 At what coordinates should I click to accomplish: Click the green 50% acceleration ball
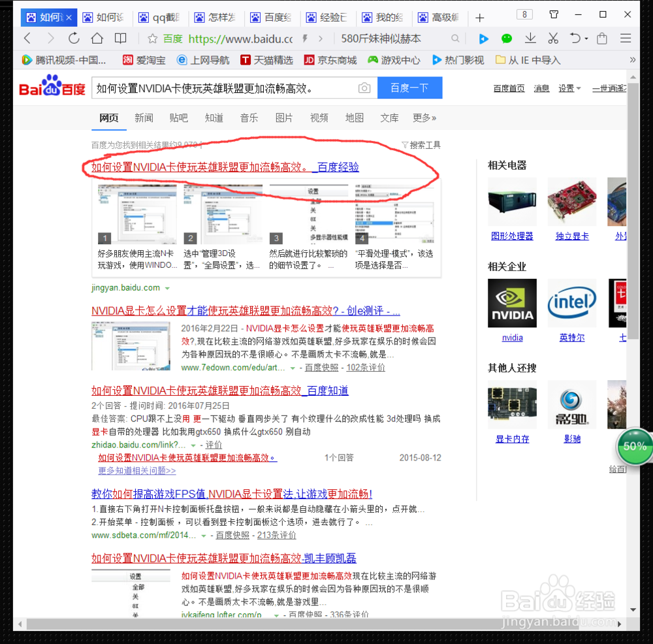tap(633, 447)
